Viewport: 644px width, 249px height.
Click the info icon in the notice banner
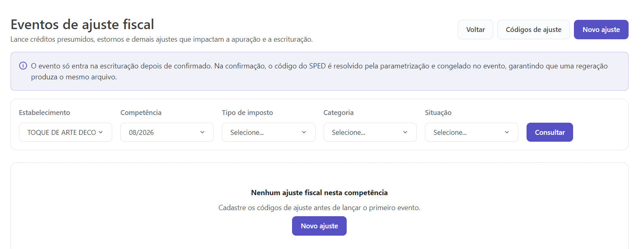23,66
